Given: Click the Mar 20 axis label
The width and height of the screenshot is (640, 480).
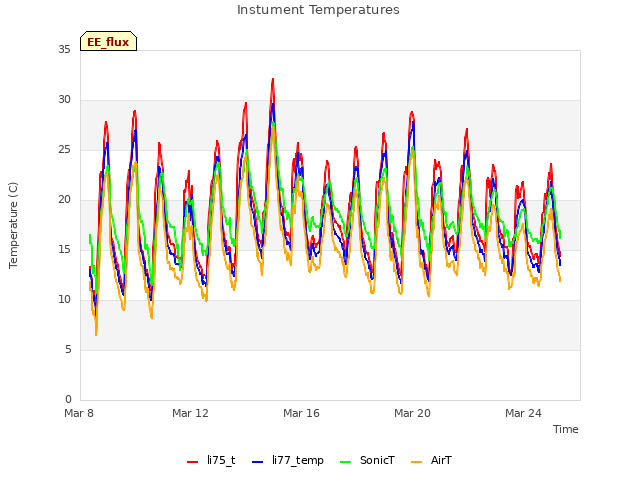Looking at the screenshot, I should pos(412,413).
